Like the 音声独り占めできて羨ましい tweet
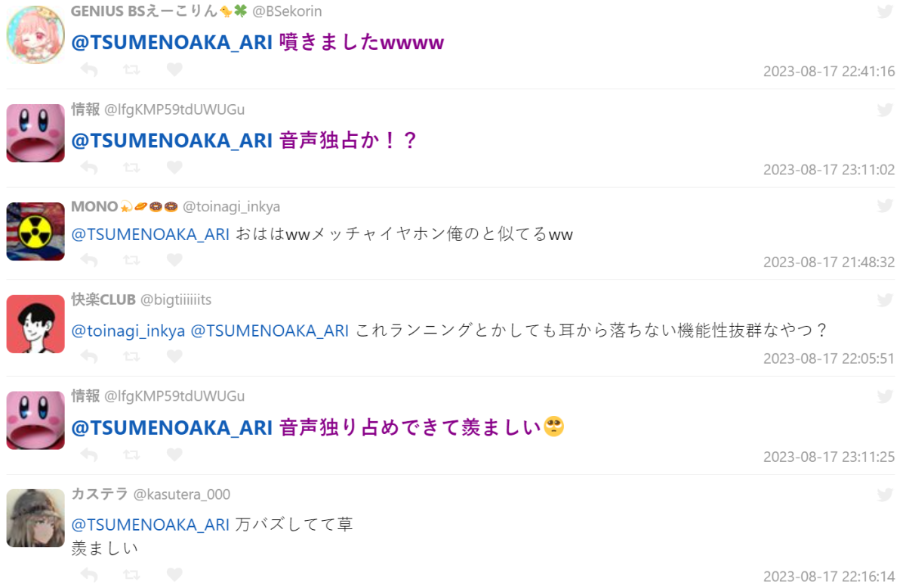The width and height of the screenshot is (906, 588). coord(174,454)
